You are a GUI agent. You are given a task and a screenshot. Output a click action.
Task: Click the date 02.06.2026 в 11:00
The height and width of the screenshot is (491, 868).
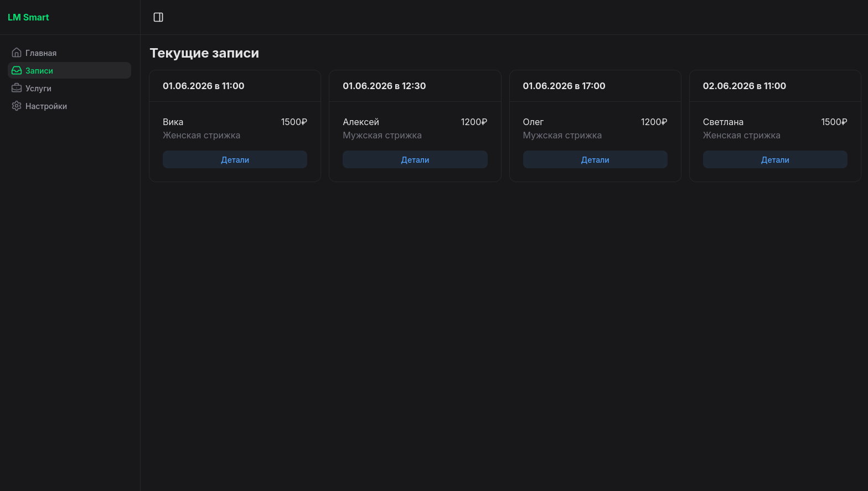[745, 86]
